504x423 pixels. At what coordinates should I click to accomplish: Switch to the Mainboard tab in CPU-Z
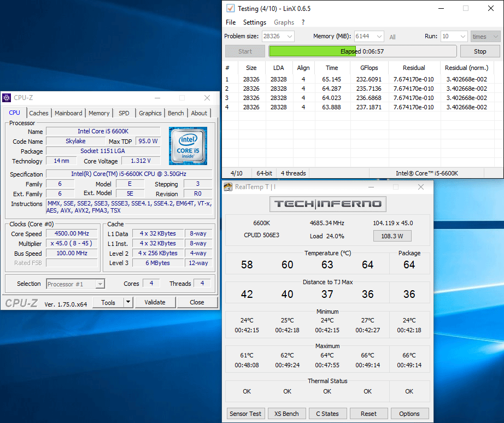[x=68, y=113]
